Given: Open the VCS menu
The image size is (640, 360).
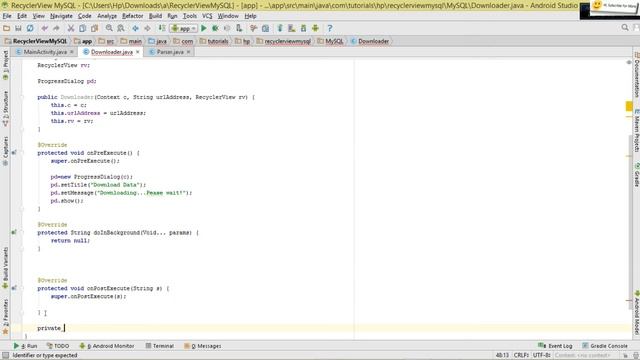Looking at the screenshot, I should coord(207,16).
